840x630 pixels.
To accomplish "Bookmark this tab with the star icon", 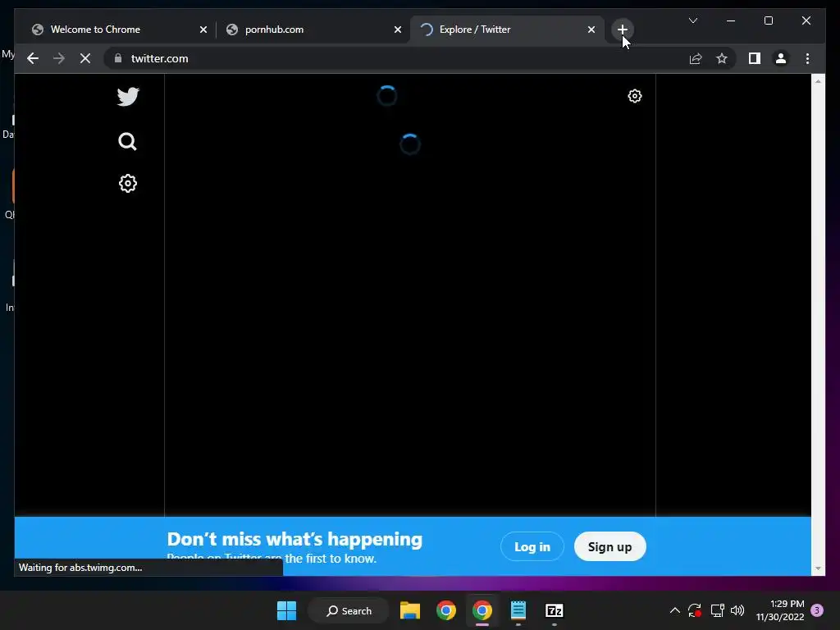I will click(722, 58).
